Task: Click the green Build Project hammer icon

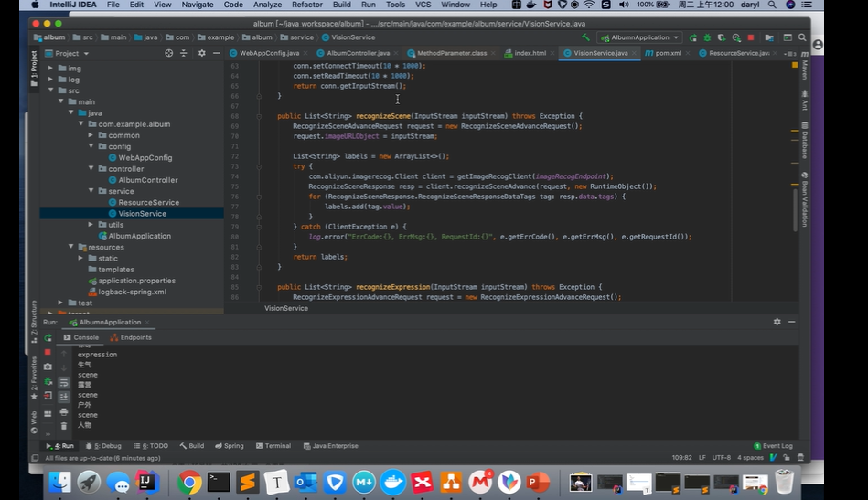Action: [585, 37]
